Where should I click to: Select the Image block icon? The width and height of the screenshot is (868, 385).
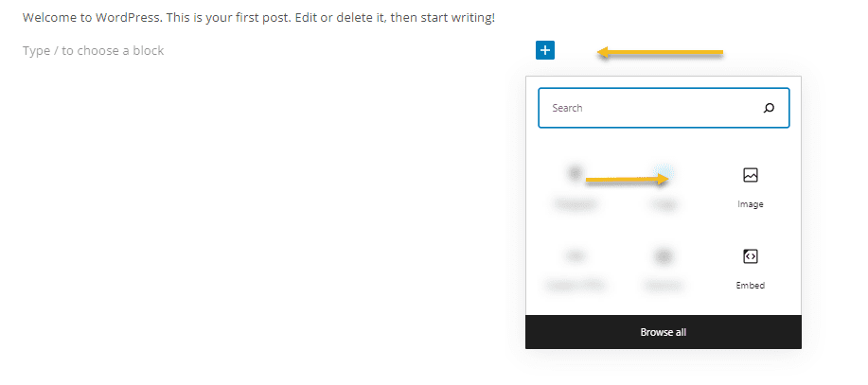[750, 175]
